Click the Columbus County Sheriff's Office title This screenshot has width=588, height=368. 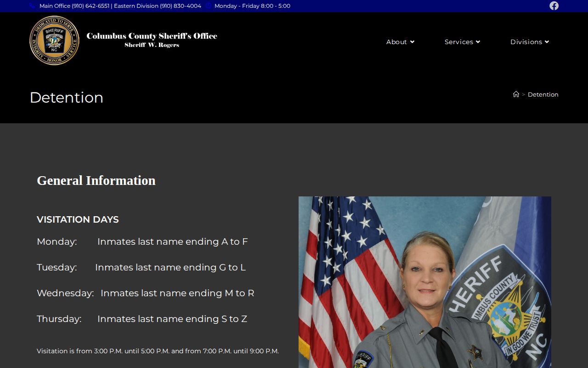click(152, 36)
